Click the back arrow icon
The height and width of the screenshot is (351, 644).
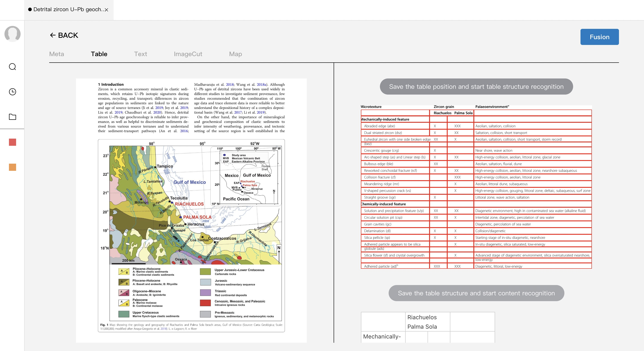click(53, 35)
